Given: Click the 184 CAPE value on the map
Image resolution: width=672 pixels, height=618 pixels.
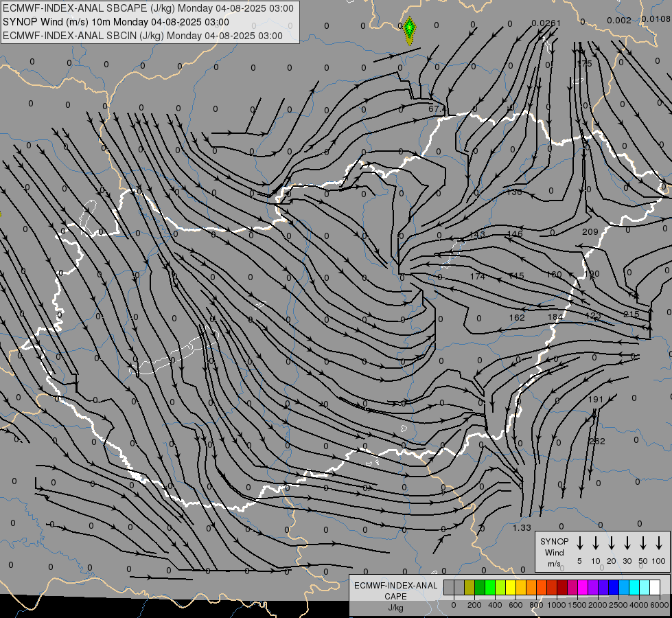Looking at the screenshot, I should (x=555, y=317).
